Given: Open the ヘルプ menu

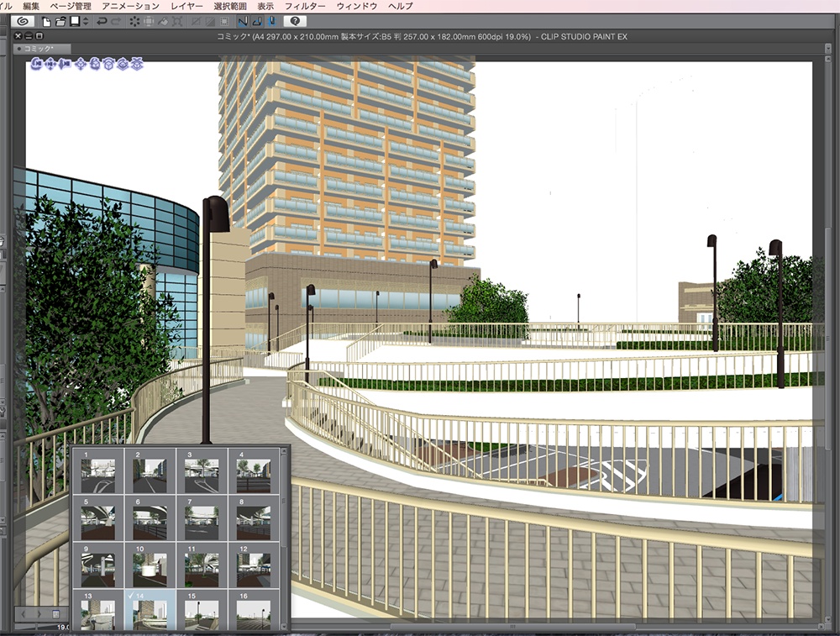Looking at the screenshot, I should (400, 6).
